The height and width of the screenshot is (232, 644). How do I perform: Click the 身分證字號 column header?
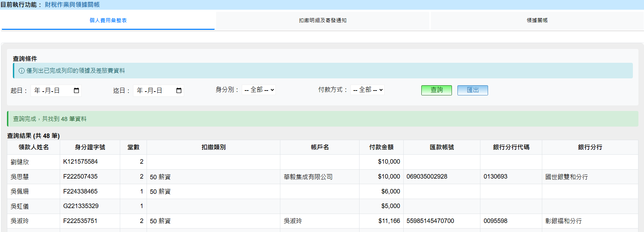tap(90, 147)
